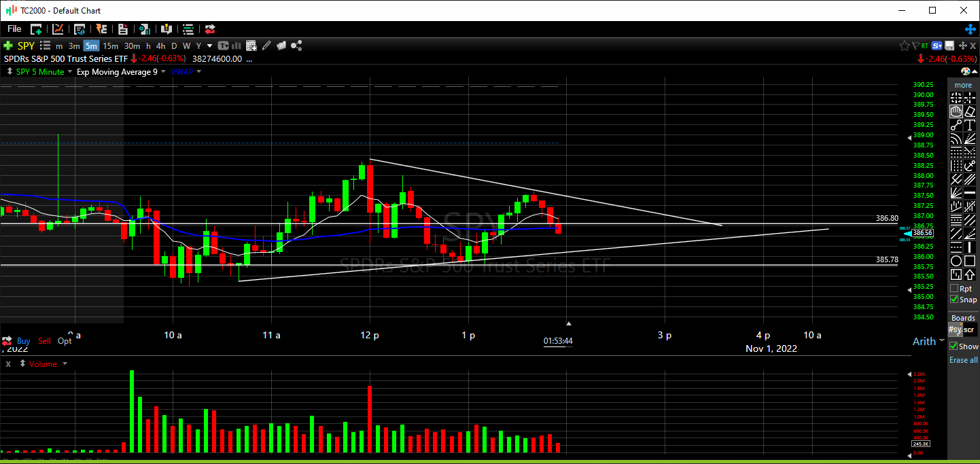The image size is (980, 464).
Task: Click the chart template 'T' icon
Action: (x=223, y=46)
